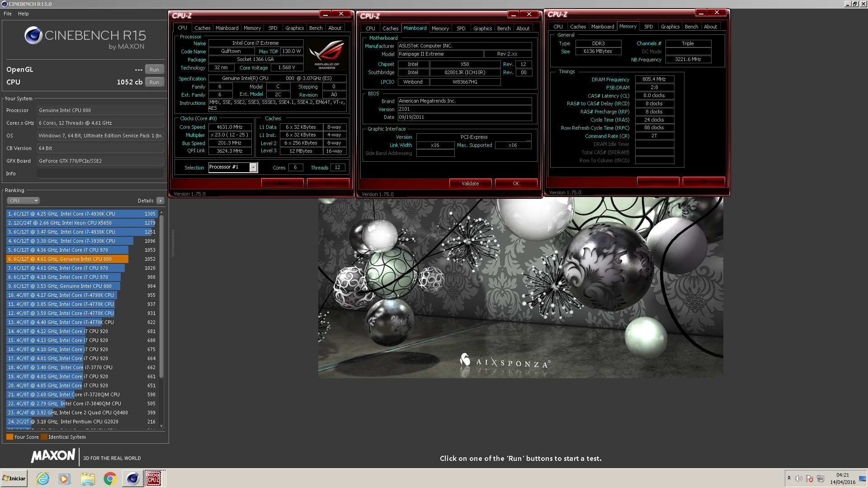Open the volume speaker tray icon

(799, 479)
